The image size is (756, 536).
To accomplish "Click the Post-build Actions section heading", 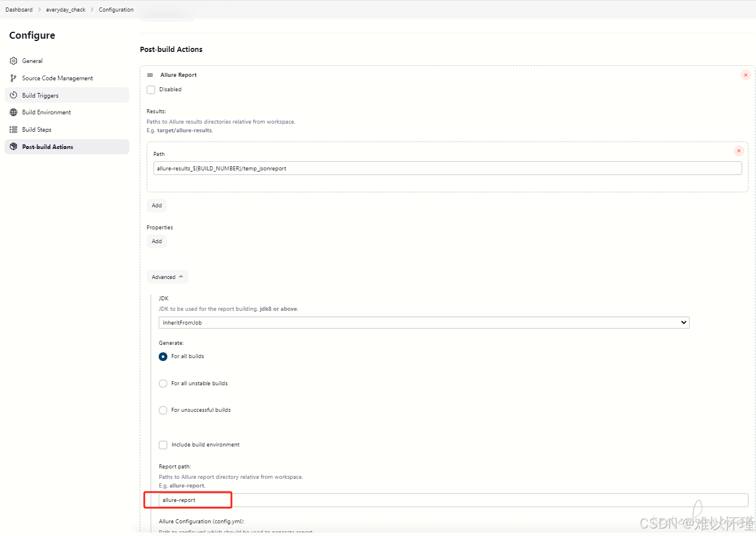I will [171, 50].
